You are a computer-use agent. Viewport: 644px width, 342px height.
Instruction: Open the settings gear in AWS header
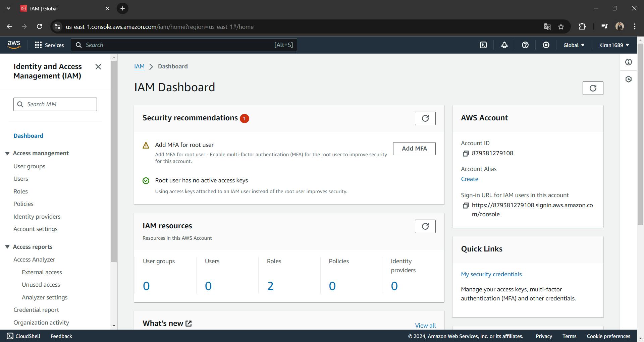pyautogui.click(x=546, y=45)
